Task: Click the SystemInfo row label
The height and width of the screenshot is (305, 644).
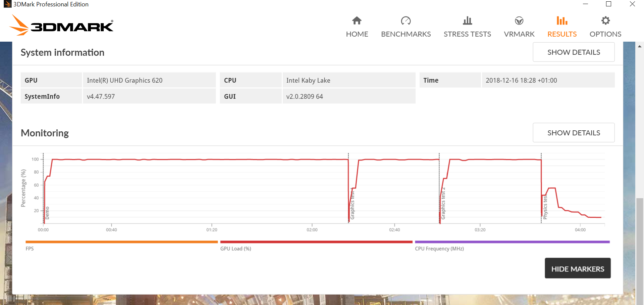Action: pyautogui.click(x=42, y=96)
